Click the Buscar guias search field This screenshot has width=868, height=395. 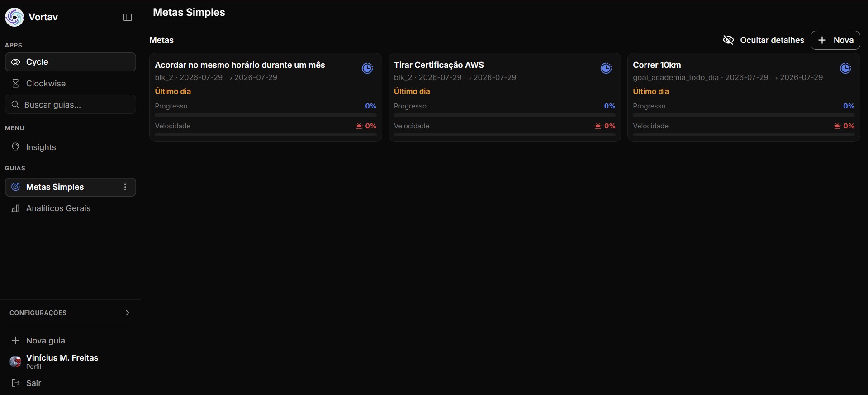point(71,104)
